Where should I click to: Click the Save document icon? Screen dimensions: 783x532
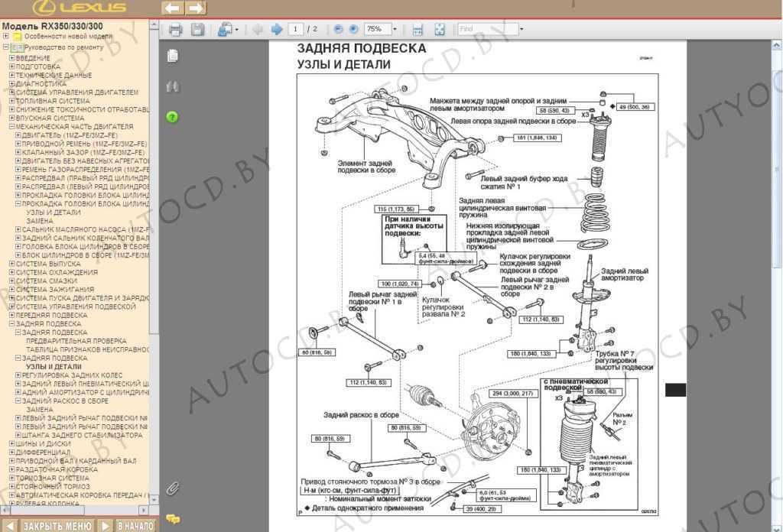click(x=197, y=29)
